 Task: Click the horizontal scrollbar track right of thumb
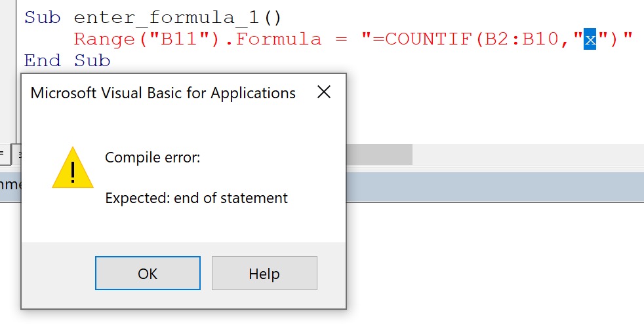(x=525, y=155)
